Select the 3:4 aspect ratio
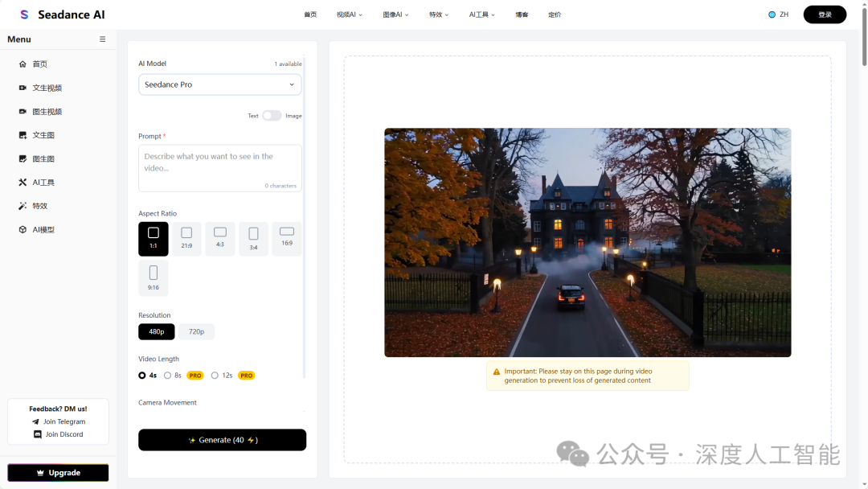The image size is (868, 489). (253, 239)
